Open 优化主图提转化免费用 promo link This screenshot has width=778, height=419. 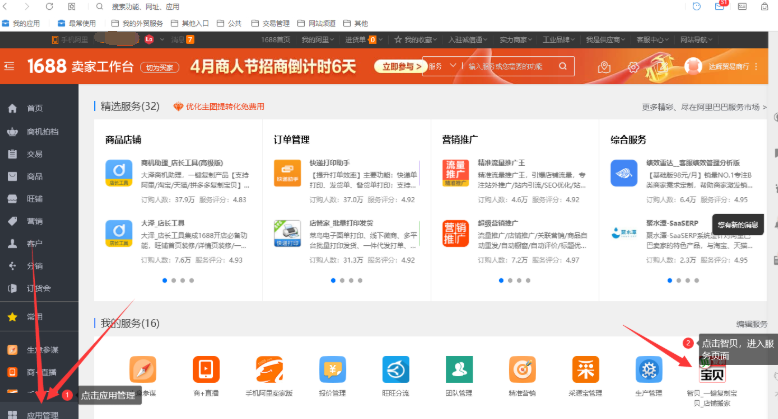pos(219,106)
